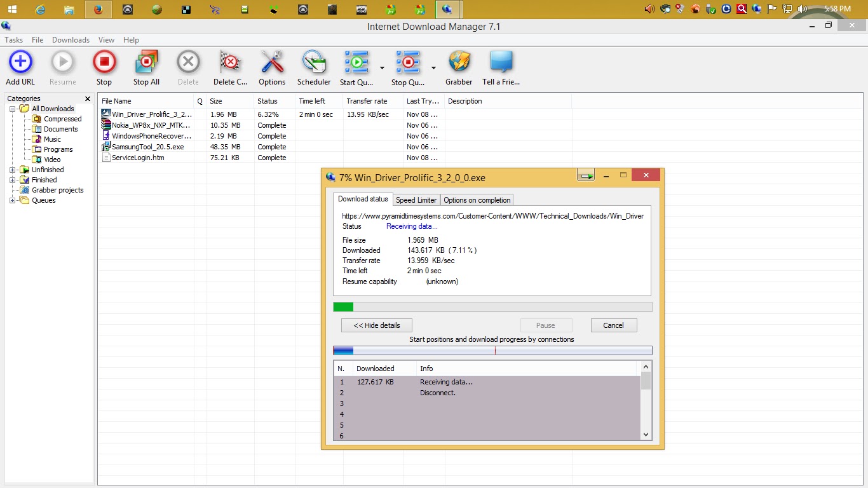
Task: Open the View menu
Action: (x=106, y=40)
